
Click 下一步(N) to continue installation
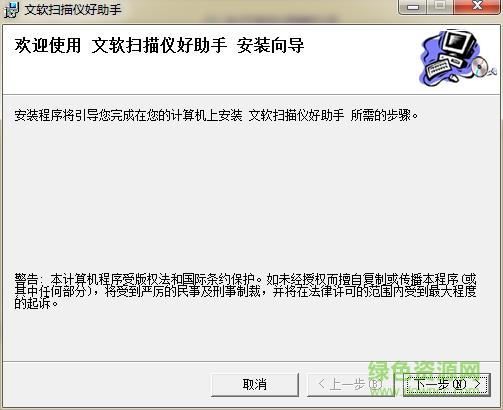click(x=447, y=385)
